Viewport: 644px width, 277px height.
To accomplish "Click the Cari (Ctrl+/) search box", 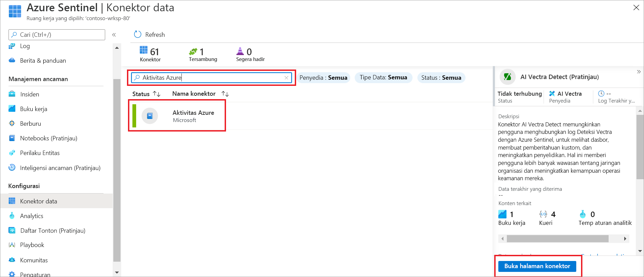I will pyautogui.click(x=57, y=35).
